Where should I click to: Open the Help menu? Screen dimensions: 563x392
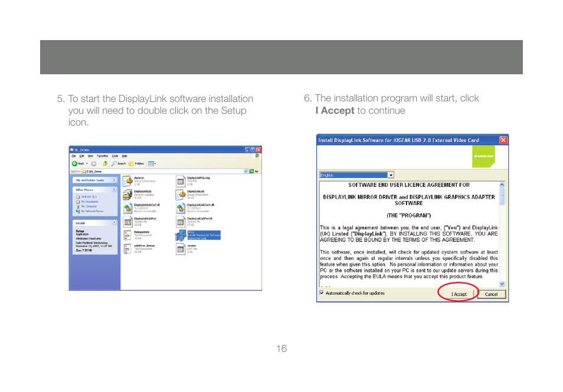point(125,156)
